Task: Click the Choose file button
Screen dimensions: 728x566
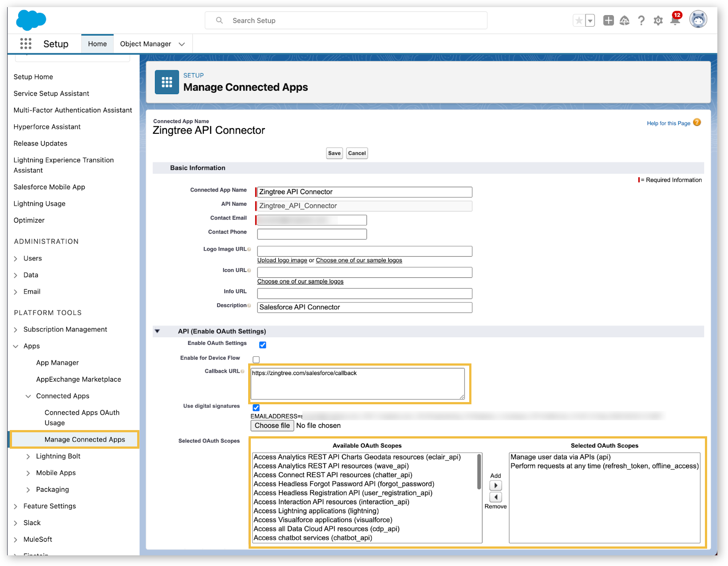Action: (x=272, y=426)
